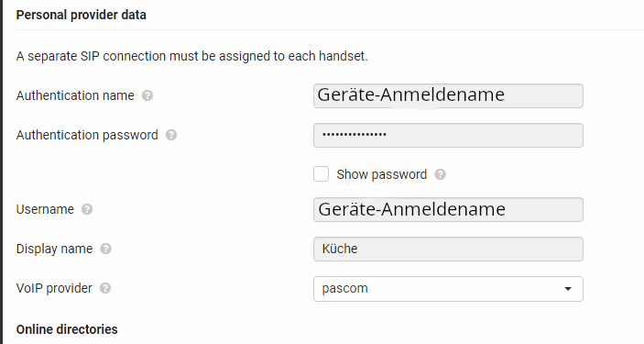Click the Authentication name label

click(x=75, y=95)
